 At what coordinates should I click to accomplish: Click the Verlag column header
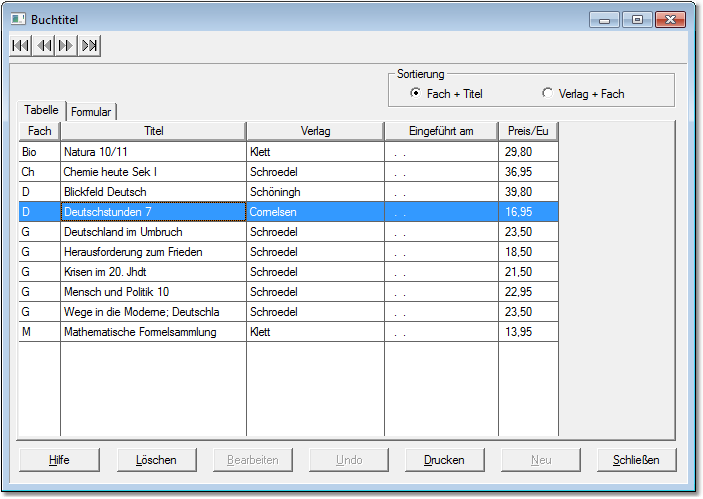click(x=315, y=131)
